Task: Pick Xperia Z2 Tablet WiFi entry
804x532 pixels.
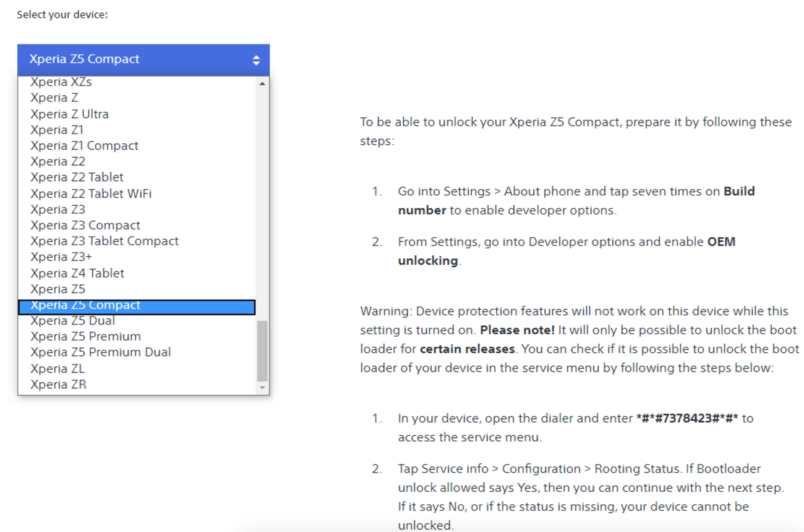Action: (x=137, y=193)
